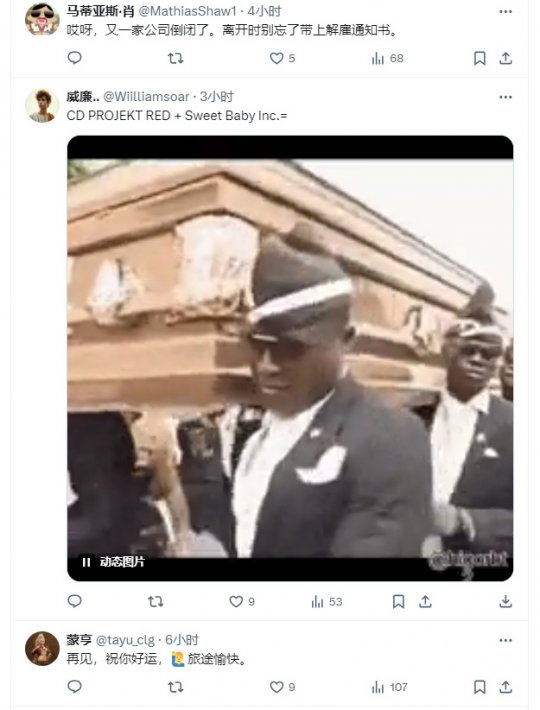Pause the coffin dance GIF
540x710 pixels.
tap(86, 562)
